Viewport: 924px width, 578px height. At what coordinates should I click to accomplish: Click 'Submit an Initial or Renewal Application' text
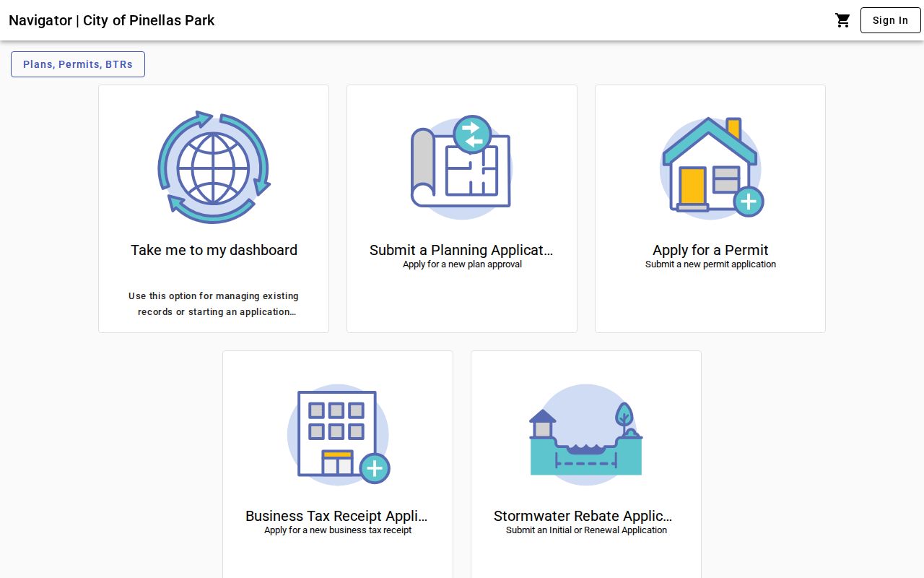586,530
